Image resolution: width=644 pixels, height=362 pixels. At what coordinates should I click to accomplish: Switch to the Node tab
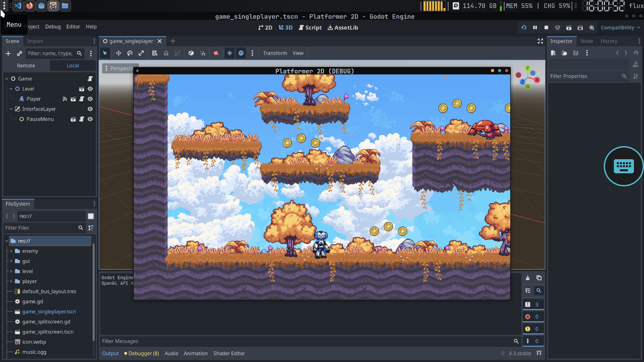pyautogui.click(x=586, y=41)
